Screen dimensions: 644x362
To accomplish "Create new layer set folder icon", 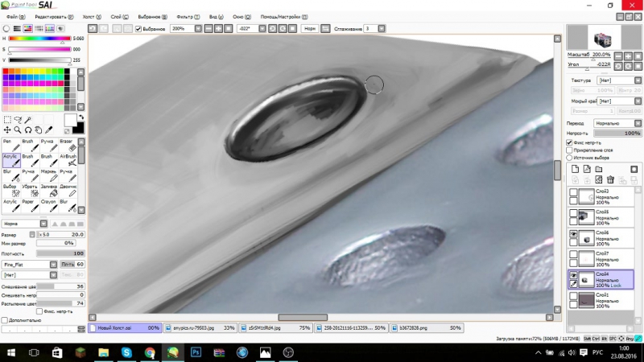I will point(599,169).
